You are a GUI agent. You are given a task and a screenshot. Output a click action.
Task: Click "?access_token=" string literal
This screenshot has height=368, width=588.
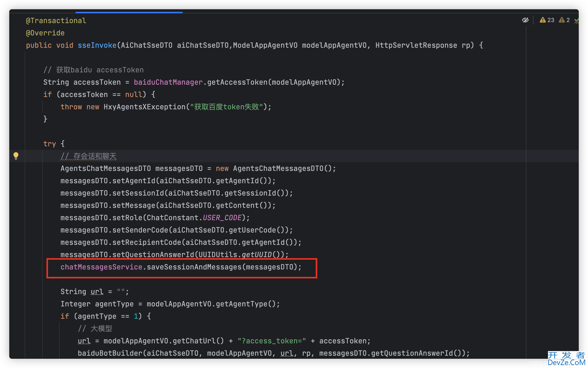(x=272, y=341)
